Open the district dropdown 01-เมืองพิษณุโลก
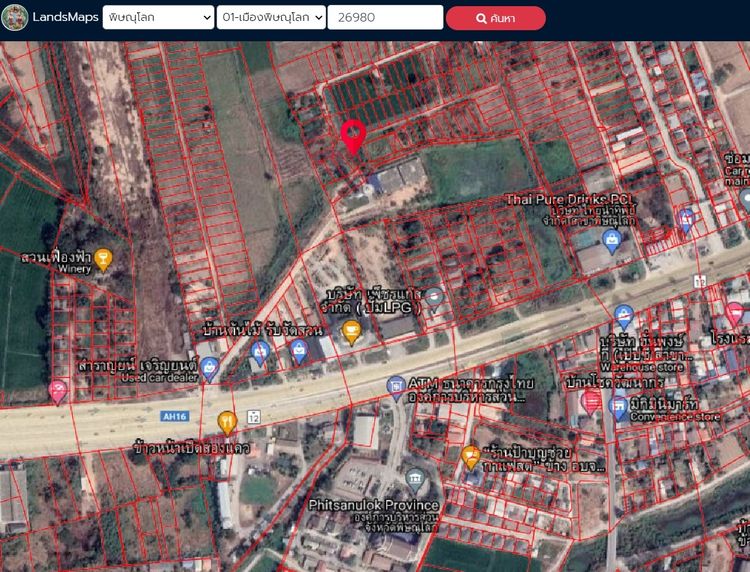This screenshot has height=572, width=750. pos(271,17)
